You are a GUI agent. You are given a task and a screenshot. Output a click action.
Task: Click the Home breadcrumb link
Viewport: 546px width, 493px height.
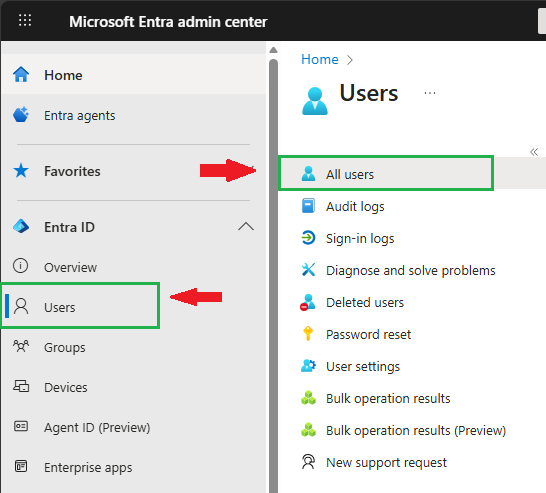click(320, 59)
